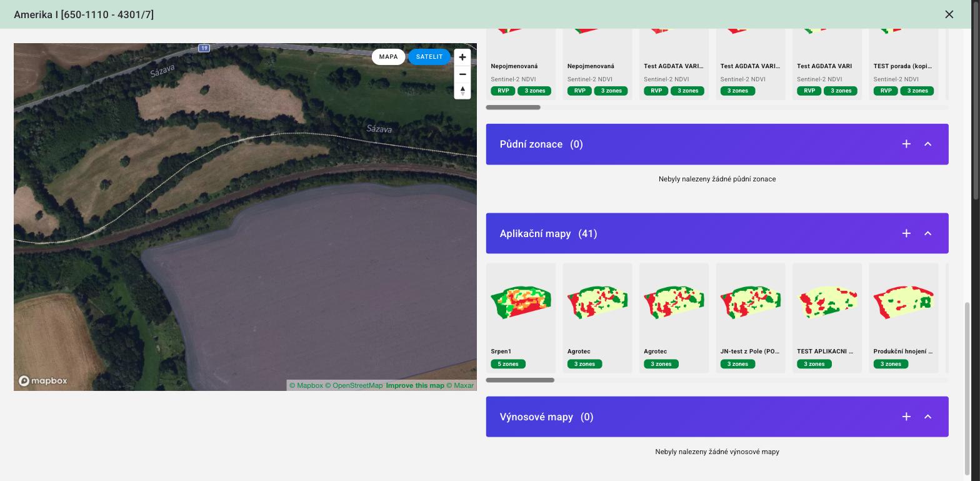The width and height of the screenshot is (980, 481).
Task: Click the © Mapbox attribution link
Action: pyautogui.click(x=306, y=385)
